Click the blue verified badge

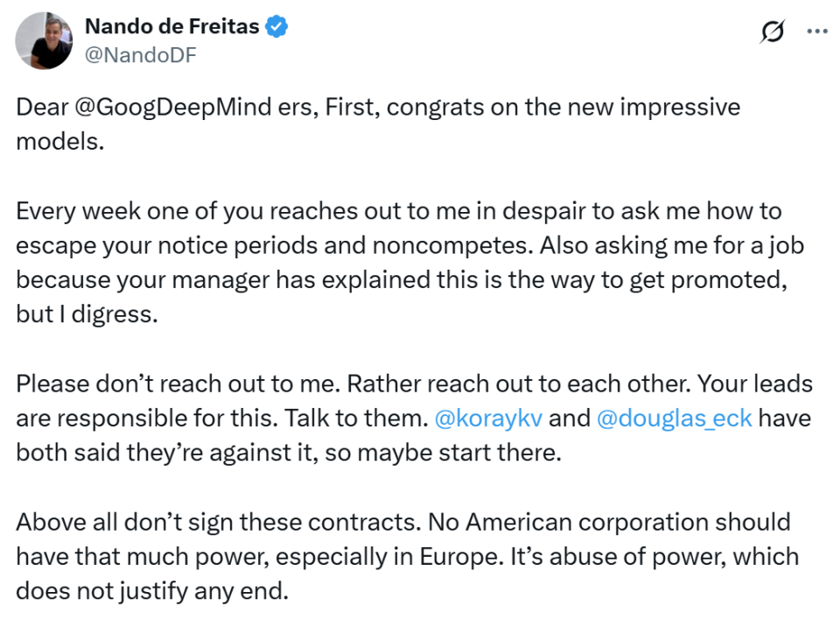(x=276, y=26)
